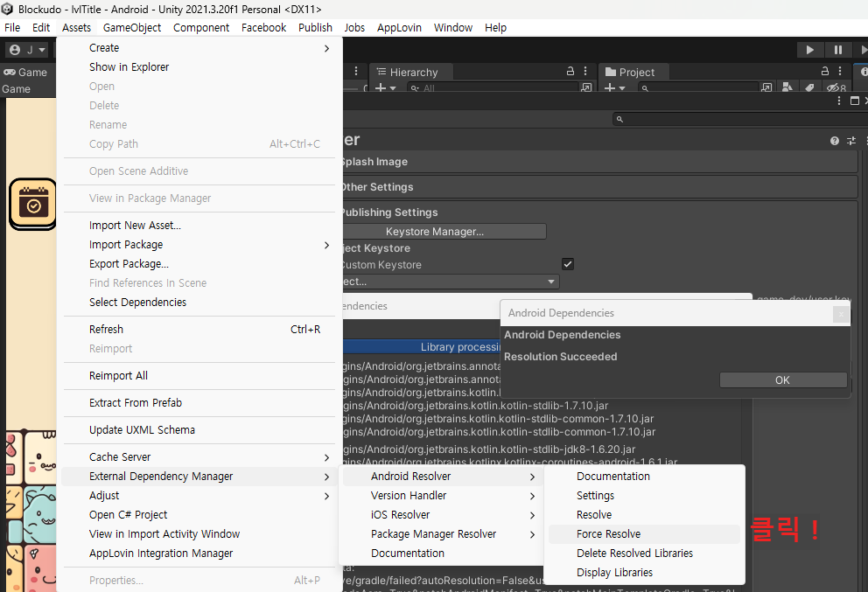This screenshot has width=868, height=592.
Task: Open the account dropdown in the toolbar
Action: tap(27, 50)
